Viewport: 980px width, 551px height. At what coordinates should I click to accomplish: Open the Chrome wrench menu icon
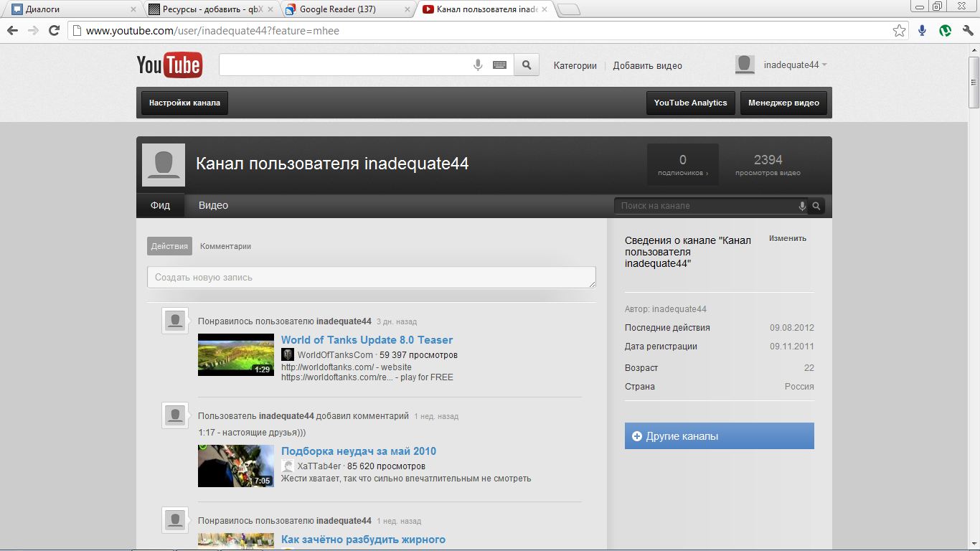968,30
